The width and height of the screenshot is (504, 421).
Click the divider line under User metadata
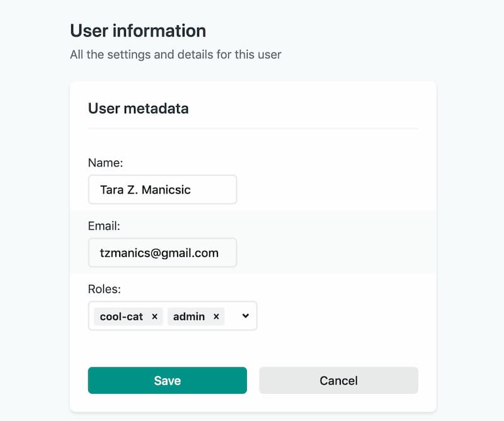click(253, 129)
